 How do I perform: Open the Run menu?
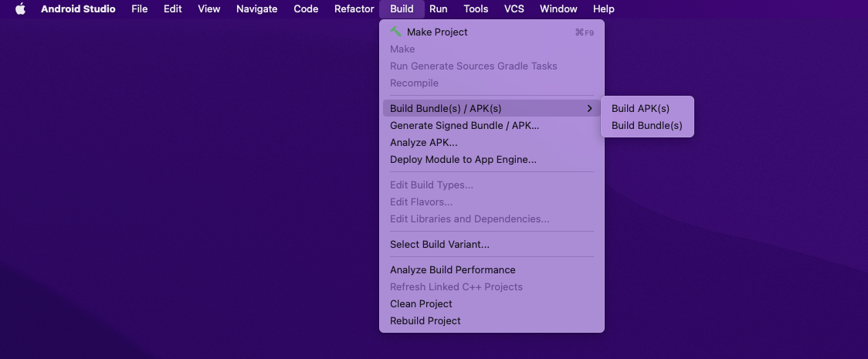pyautogui.click(x=439, y=8)
